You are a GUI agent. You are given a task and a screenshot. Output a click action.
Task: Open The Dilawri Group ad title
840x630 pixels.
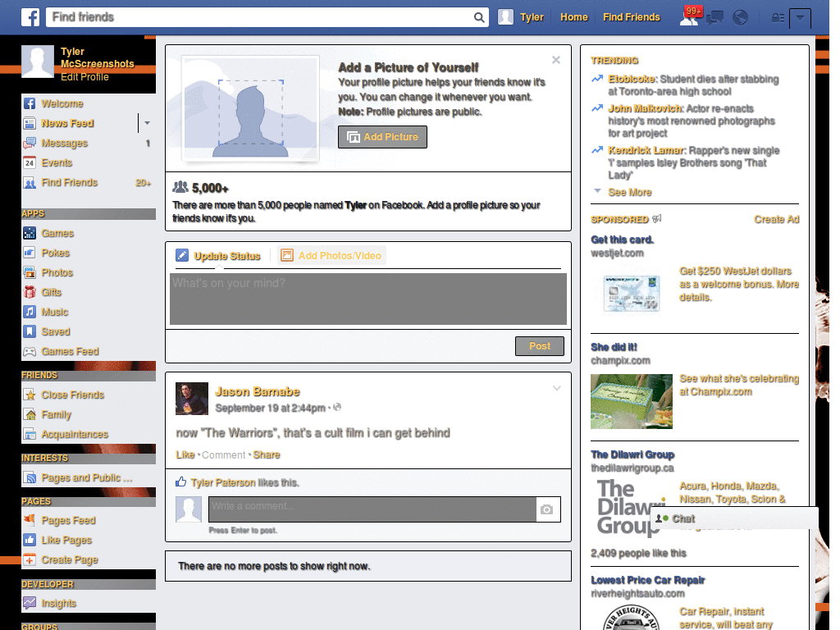click(x=632, y=454)
